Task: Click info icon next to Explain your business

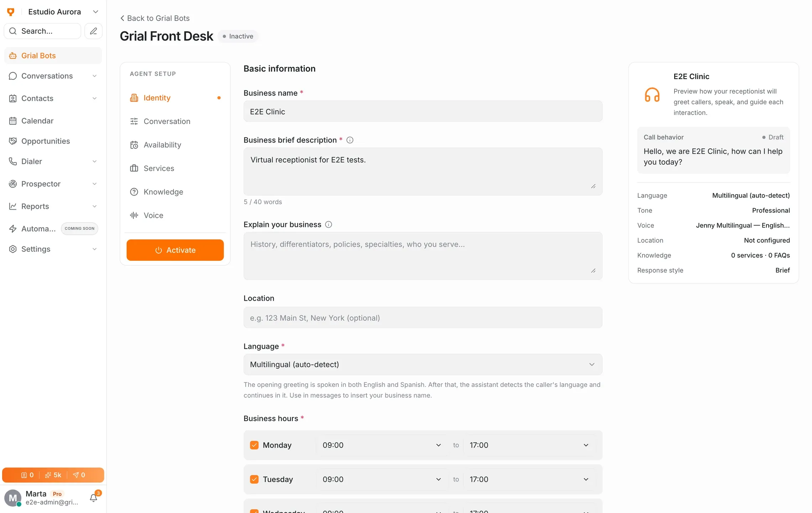Action: coord(328,224)
